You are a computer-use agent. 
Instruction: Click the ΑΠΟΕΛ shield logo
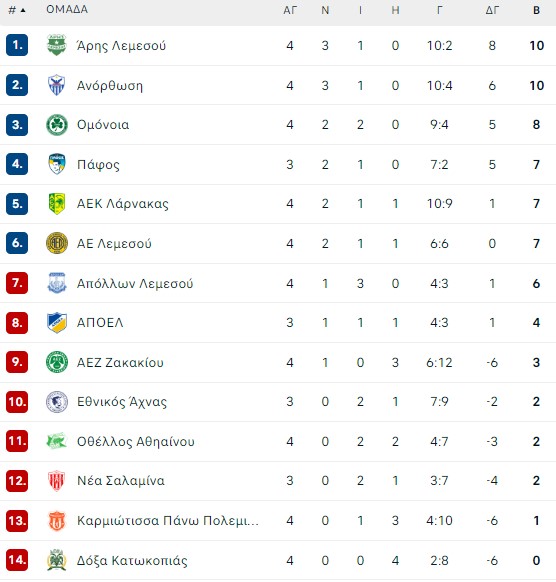pyautogui.click(x=57, y=322)
